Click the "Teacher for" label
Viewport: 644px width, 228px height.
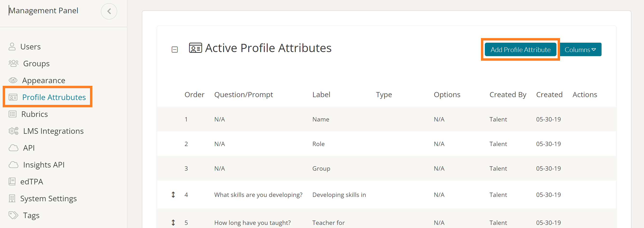[329, 223]
